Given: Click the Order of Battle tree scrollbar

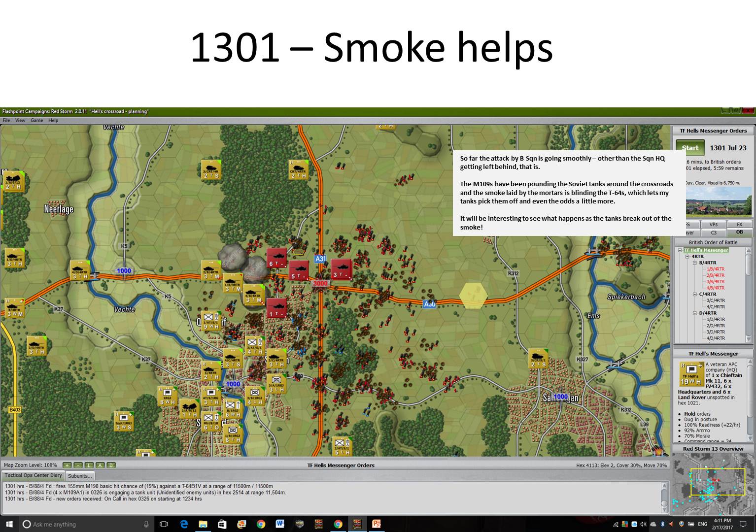Looking at the screenshot, I should tap(750, 295).
